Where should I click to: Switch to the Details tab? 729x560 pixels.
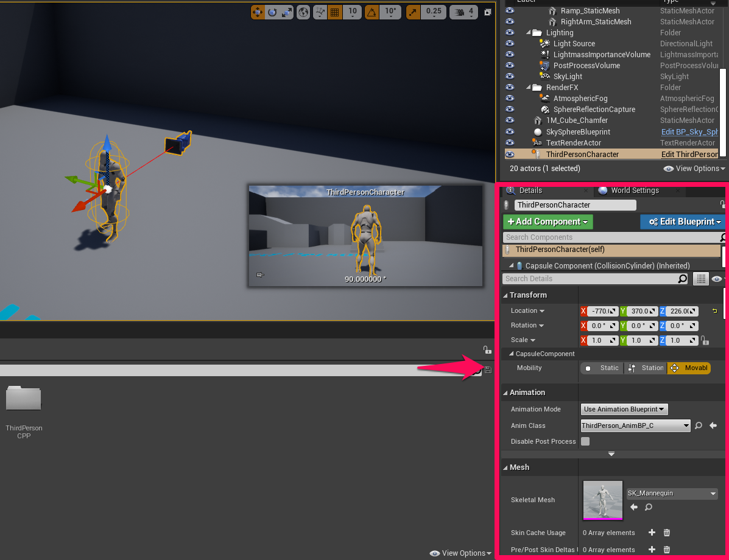tap(530, 191)
